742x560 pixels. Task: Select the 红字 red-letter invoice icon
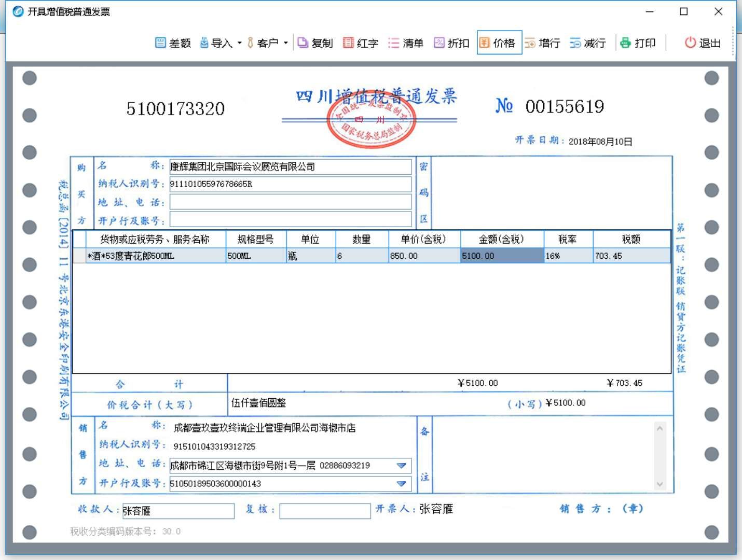(x=348, y=43)
